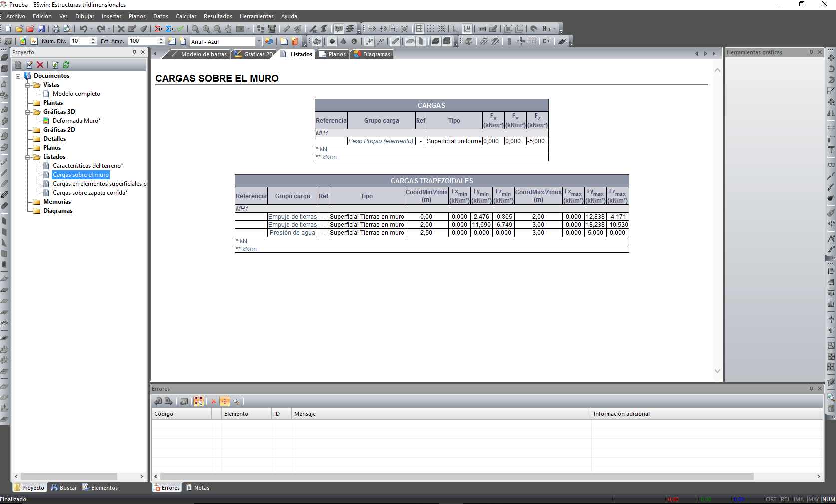Select the zoom in magnifier icon
This screenshot has height=504, width=836.
click(206, 29)
